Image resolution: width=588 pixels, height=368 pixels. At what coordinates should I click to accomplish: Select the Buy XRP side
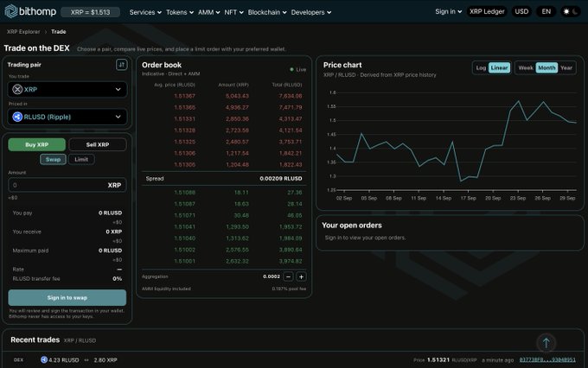click(x=36, y=144)
